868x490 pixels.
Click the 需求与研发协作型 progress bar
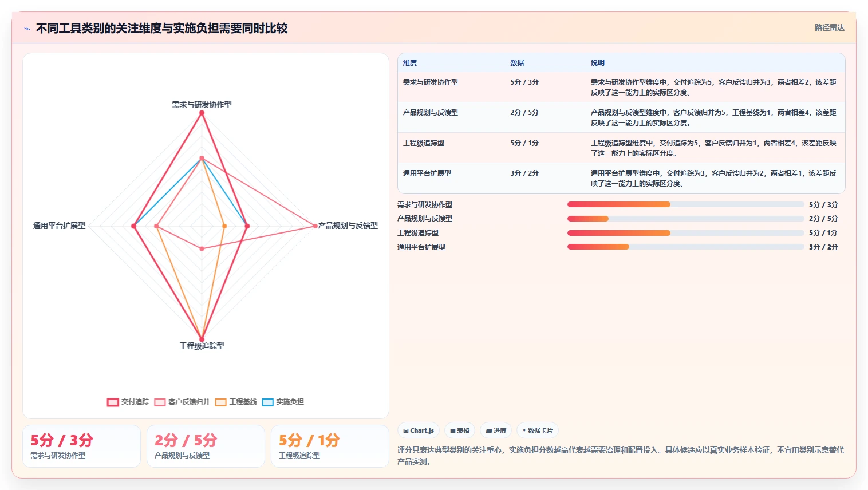[x=685, y=204]
